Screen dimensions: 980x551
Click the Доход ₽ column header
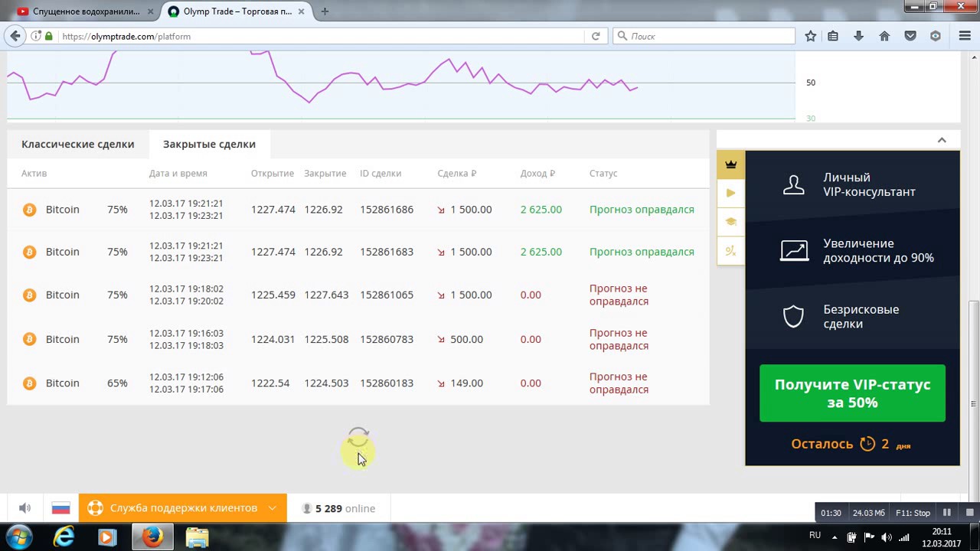tap(537, 174)
